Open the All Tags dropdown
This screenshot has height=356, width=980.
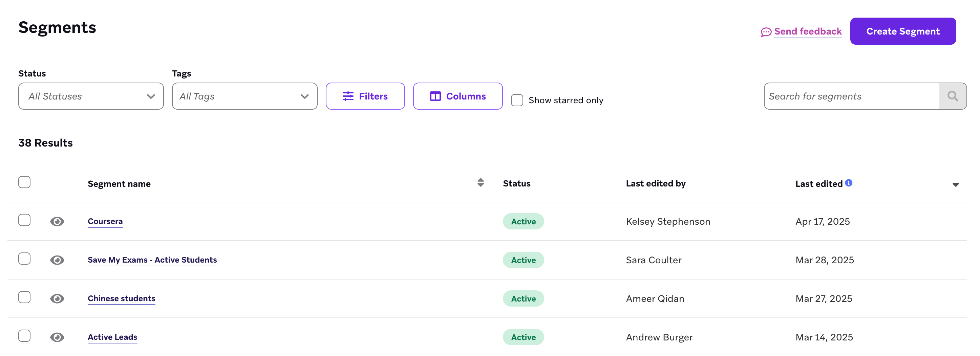[x=244, y=96]
